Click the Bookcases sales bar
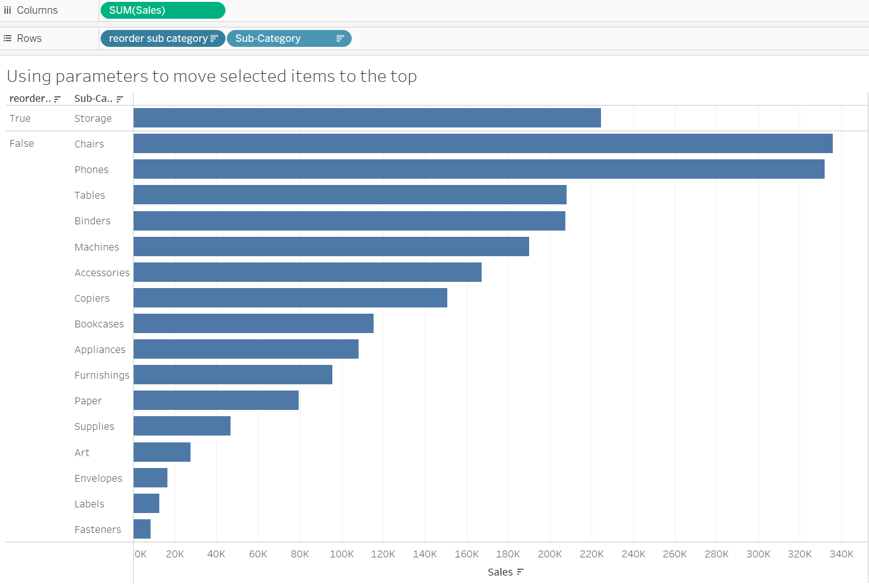The image size is (869, 588). (254, 324)
